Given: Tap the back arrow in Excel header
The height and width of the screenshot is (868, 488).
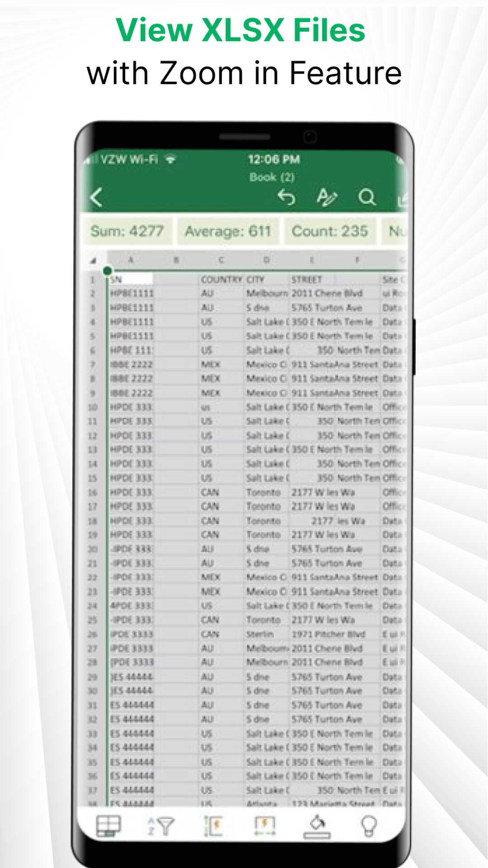Looking at the screenshot, I should pos(97,198).
